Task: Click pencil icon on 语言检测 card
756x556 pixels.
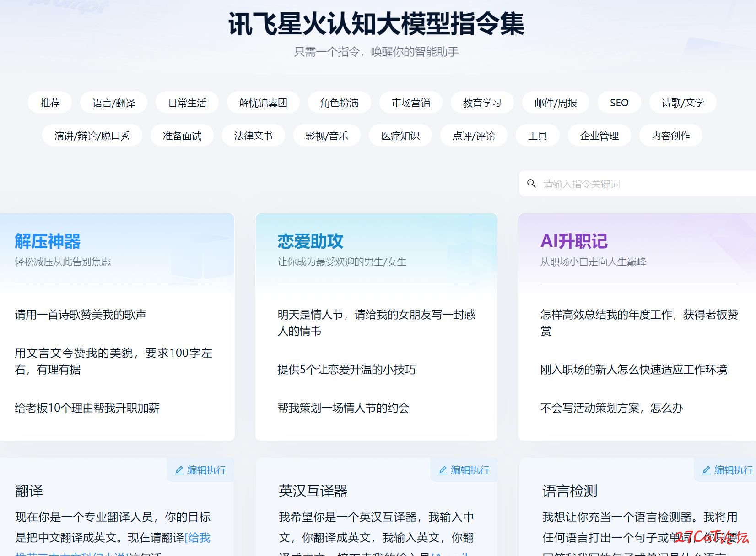Action: (x=706, y=470)
